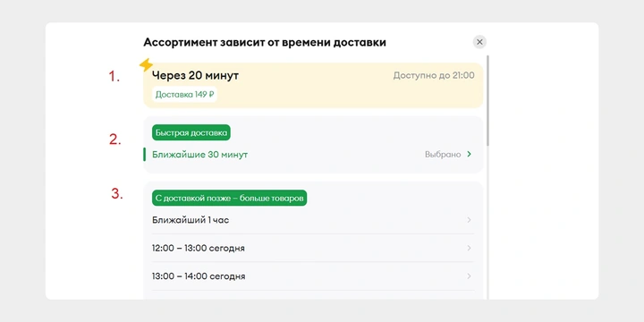The height and width of the screenshot is (322, 644).
Task: Click the dialog's vertical scrollbar thumb
Action: (x=488, y=100)
